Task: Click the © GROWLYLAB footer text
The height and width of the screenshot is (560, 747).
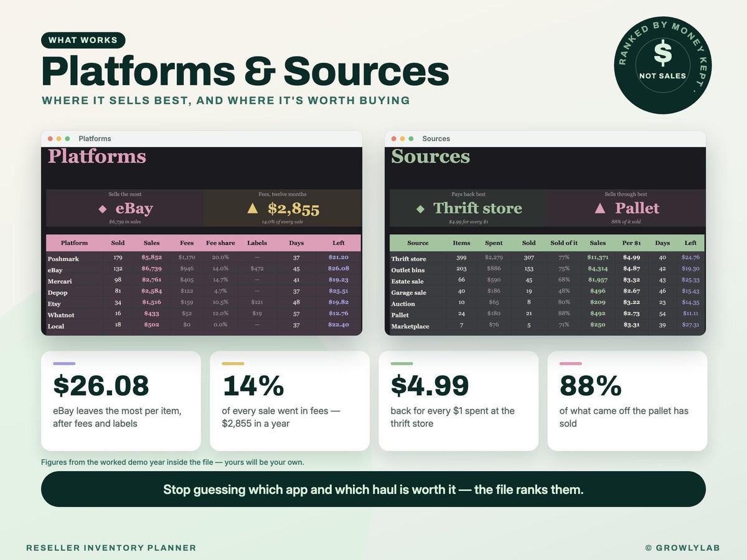Action: tap(683, 548)
